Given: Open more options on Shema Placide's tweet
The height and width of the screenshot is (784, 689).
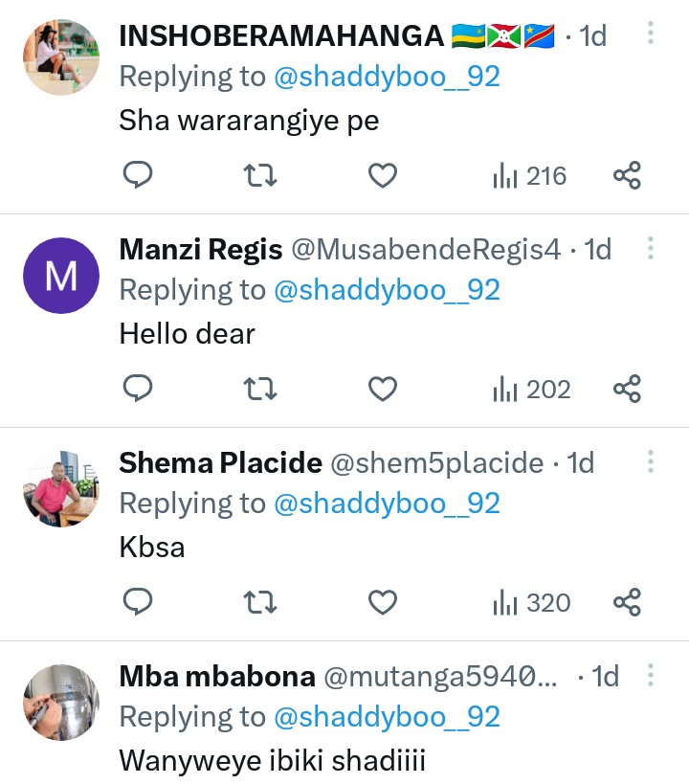Looking at the screenshot, I should (651, 462).
